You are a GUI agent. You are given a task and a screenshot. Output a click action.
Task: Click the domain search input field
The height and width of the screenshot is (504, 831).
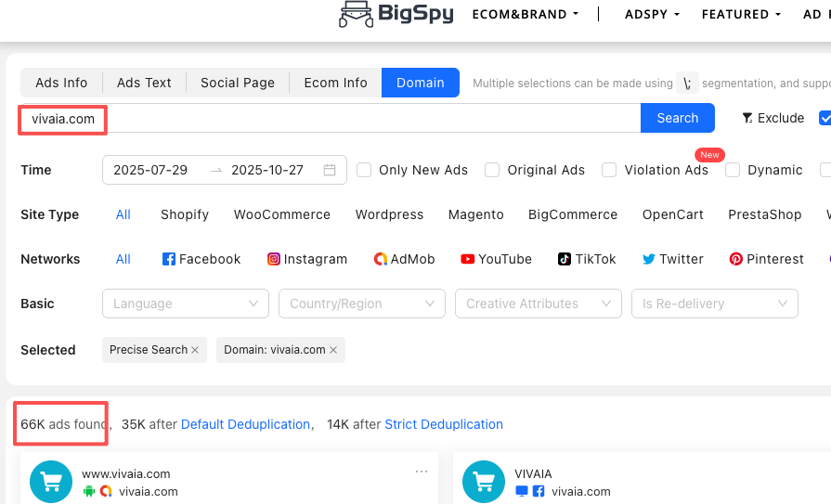tap(331, 118)
